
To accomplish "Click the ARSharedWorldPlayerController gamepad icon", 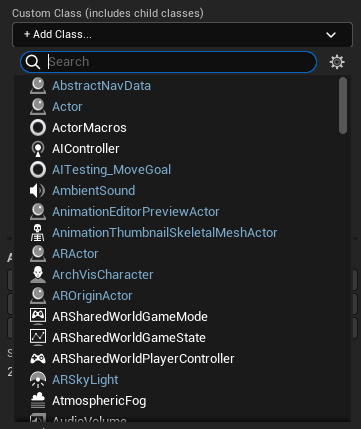I will (38, 359).
